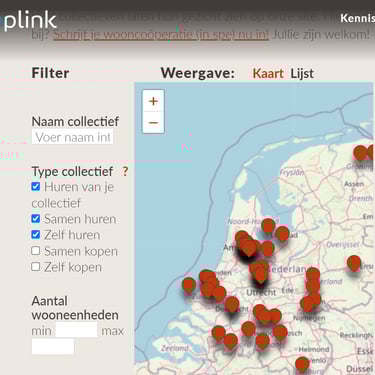Open the Kennis menu item in header
The height and width of the screenshot is (375, 375).
[357, 18]
